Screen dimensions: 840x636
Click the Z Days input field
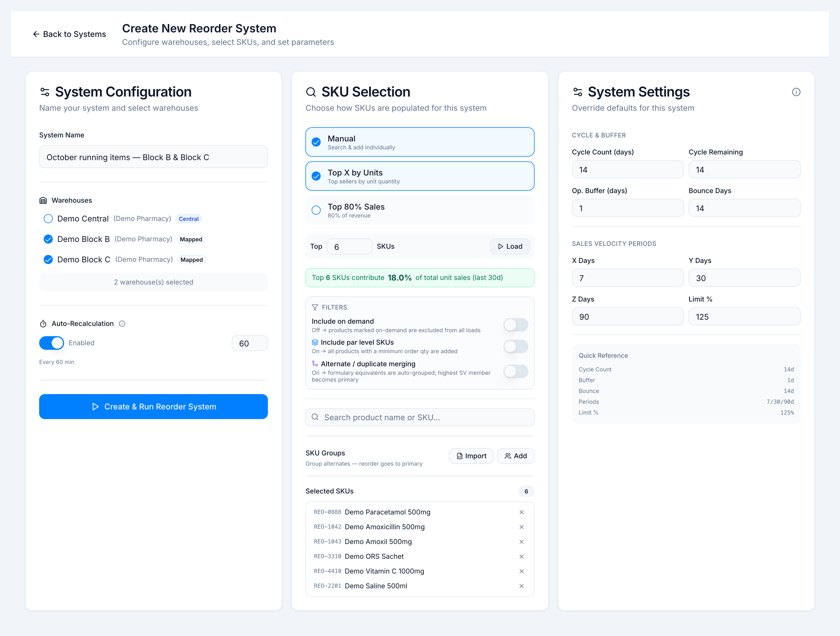pyautogui.click(x=628, y=316)
